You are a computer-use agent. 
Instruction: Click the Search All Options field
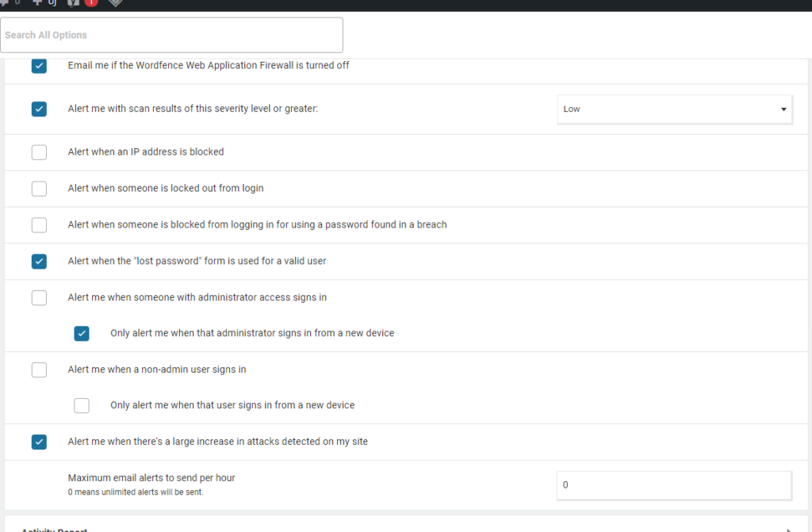(x=171, y=36)
